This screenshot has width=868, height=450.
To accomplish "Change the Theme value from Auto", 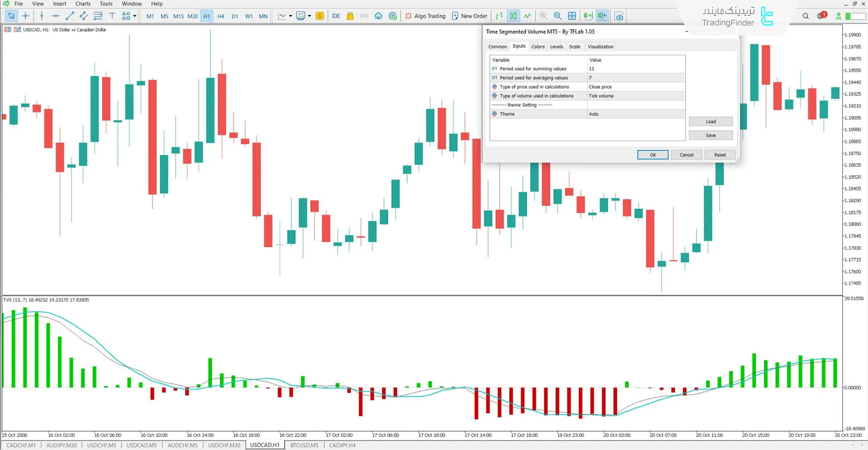I will (636, 114).
